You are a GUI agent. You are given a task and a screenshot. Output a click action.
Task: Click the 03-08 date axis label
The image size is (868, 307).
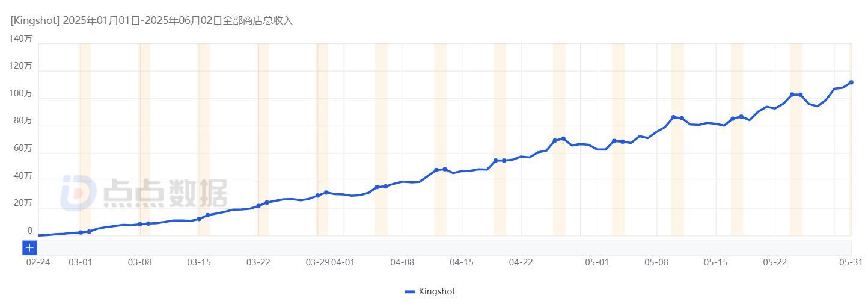[139, 262]
